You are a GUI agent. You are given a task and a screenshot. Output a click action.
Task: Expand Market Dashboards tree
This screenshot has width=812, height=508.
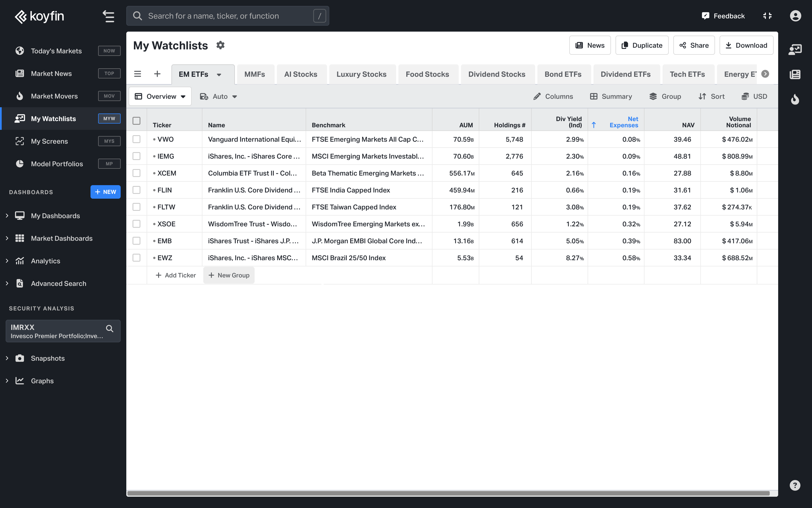(7, 238)
